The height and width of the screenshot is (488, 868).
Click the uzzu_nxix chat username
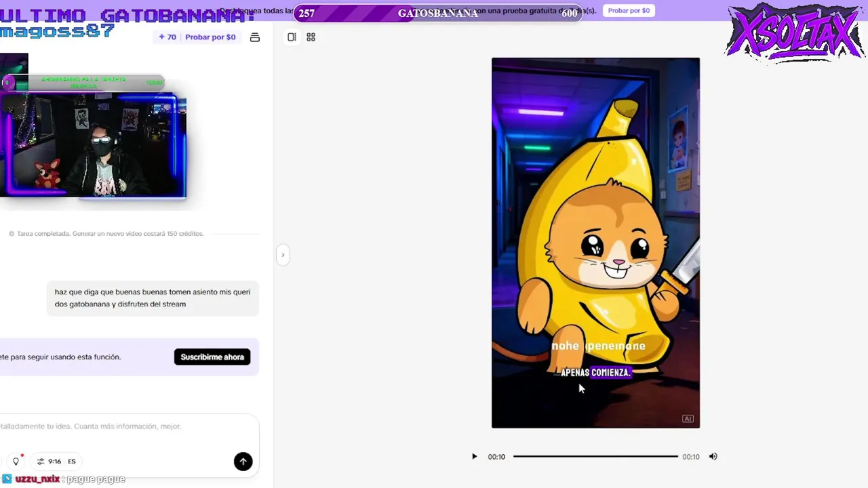click(37, 479)
